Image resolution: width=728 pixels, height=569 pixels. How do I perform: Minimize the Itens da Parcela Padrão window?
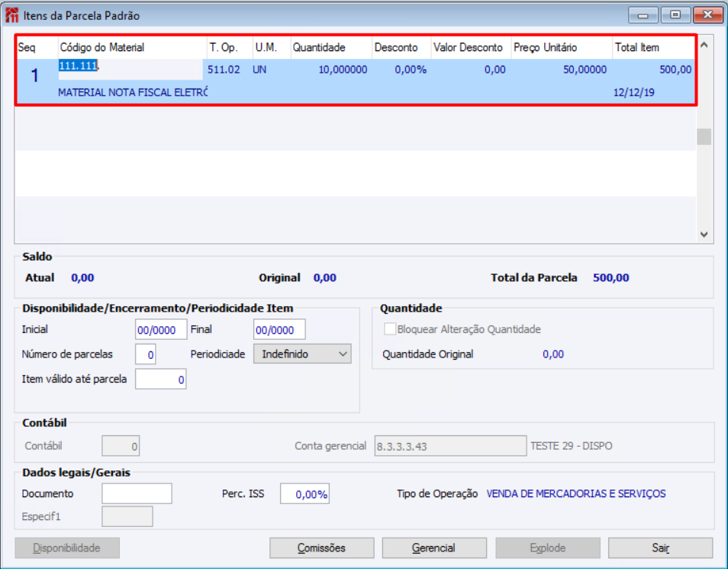click(643, 15)
